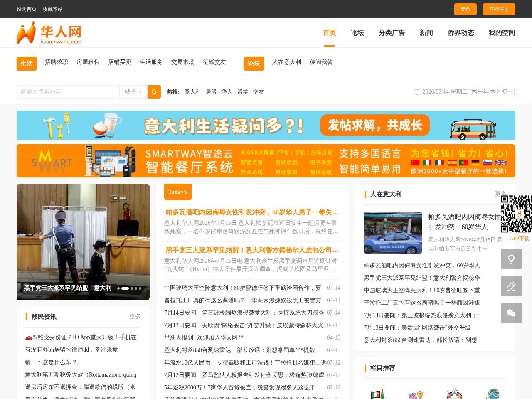Open the group-of-people category icon
The height and width of the screenshot is (399, 532).
click(454, 394)
